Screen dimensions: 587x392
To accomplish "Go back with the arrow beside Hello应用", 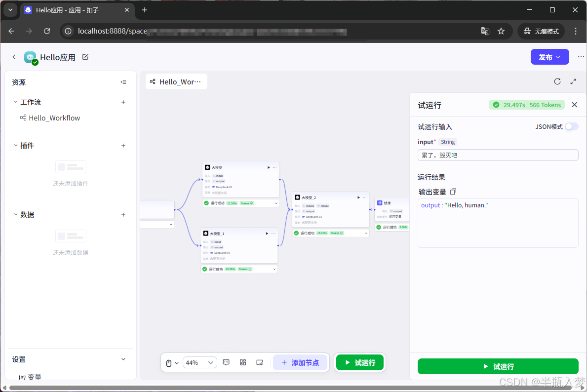I will click(14, 57).
